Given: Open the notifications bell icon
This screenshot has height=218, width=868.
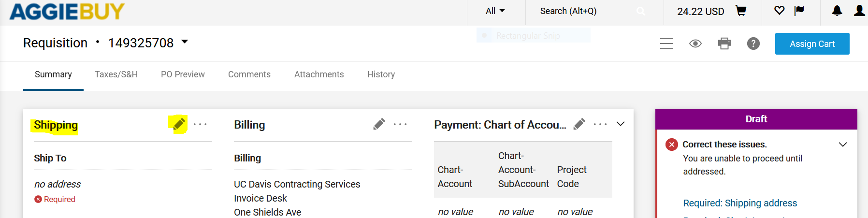Looking at the screenshot, I should tap(837, 10).
